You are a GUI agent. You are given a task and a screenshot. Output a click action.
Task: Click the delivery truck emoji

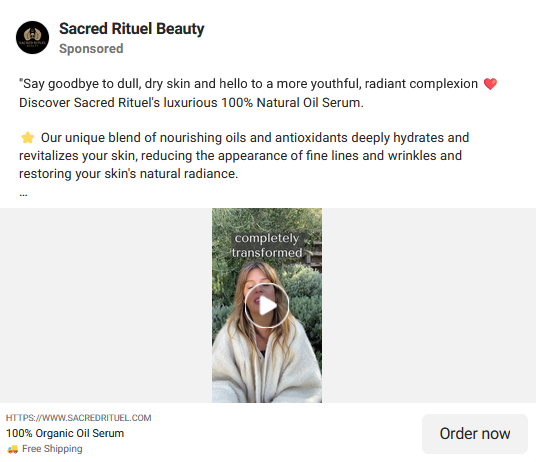[x=13, y=449]
